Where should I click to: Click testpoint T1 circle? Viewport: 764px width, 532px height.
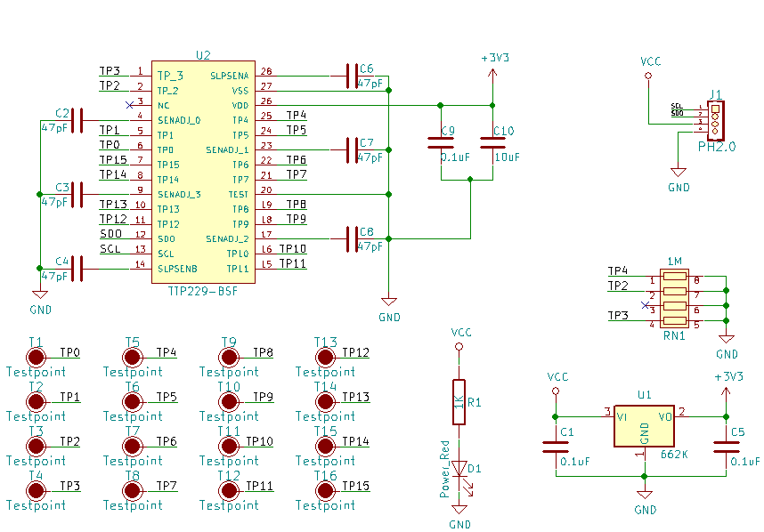coord(36,358)
